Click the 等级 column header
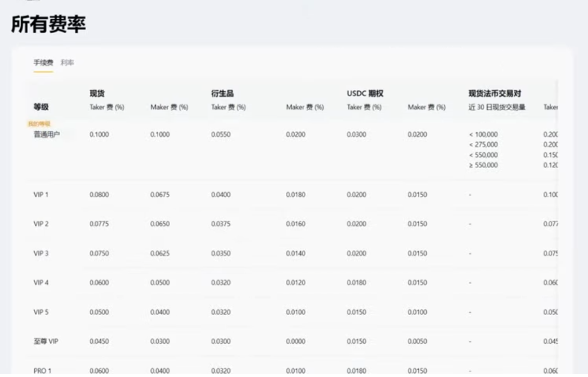The width and height of the screenshot is (588, 377). tap(41, 107)
